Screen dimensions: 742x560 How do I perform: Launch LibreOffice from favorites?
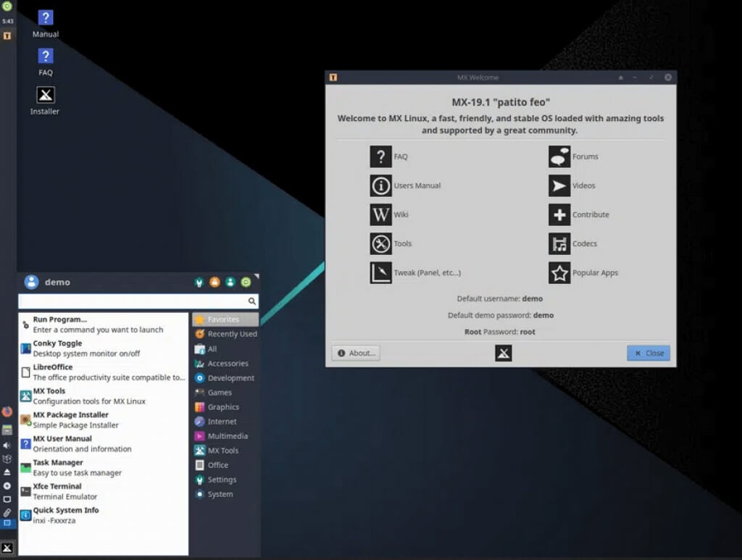(x=103, y=372)
